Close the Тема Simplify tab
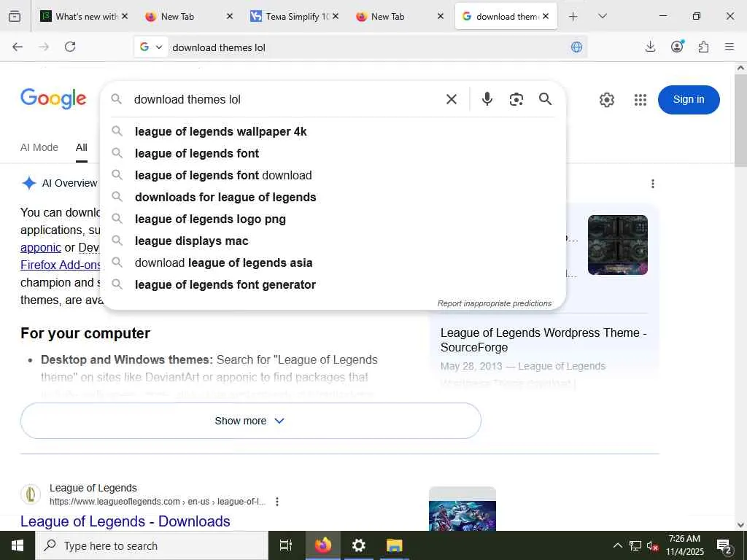The height and width of the screenshot is (560, 747). (x=336, y=16)
